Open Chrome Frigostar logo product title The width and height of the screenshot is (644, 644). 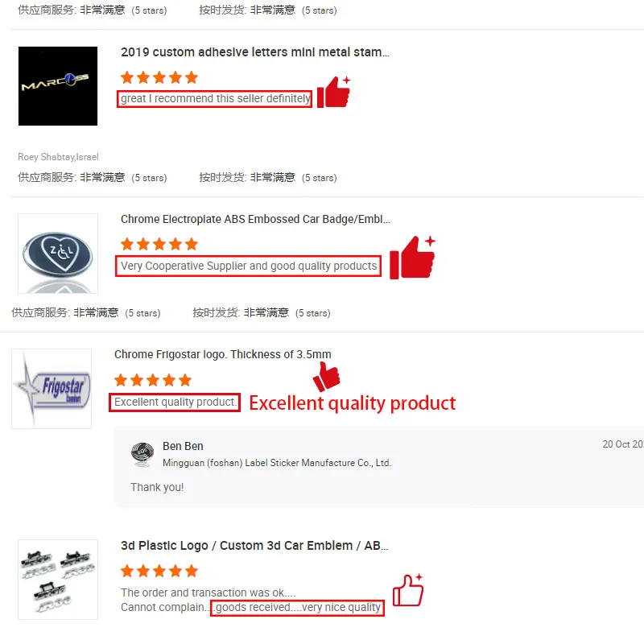pyautogui.click(x=223, y=354)
